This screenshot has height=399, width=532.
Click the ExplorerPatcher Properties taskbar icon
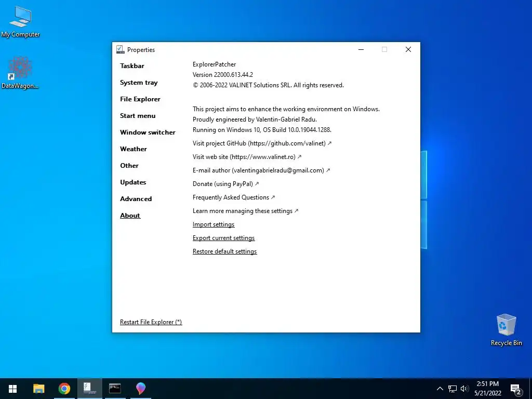(89, 389)
